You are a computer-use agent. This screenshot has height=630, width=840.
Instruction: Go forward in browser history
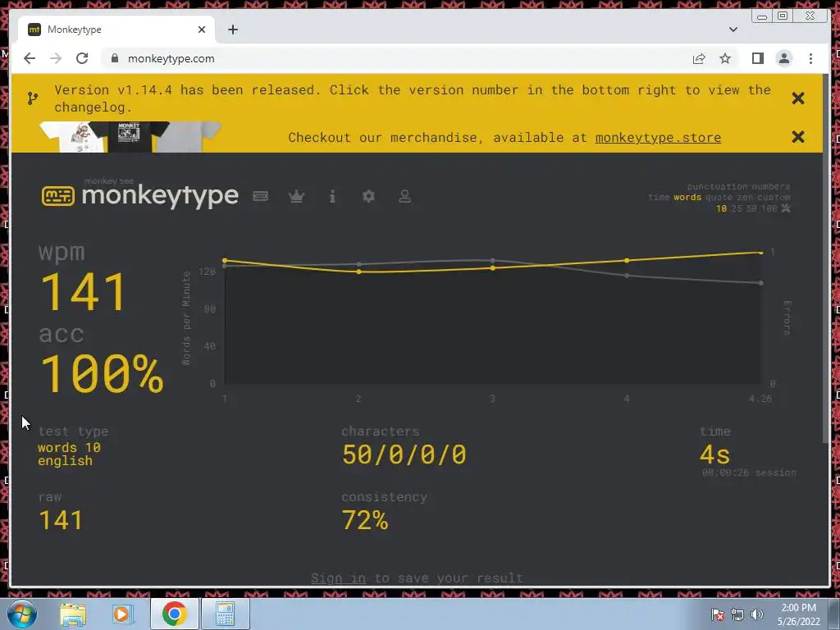[x=56, y=58]
